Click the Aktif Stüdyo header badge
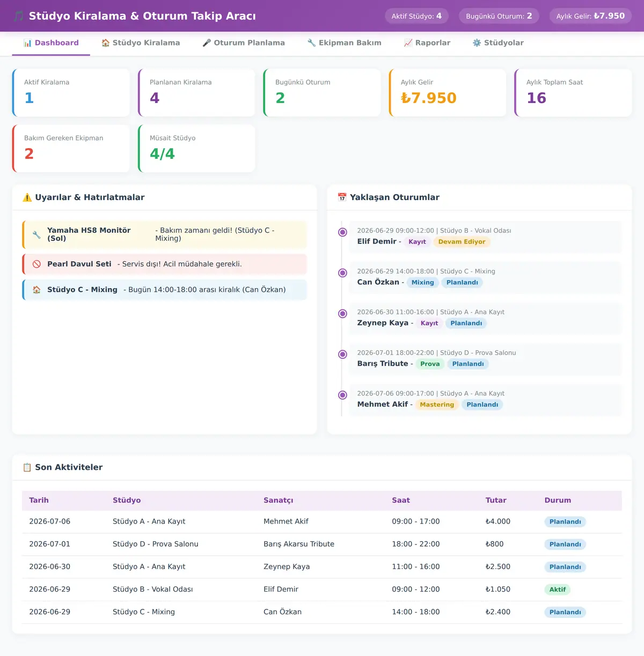This screenshot has width=644, height=656. [x=416, y=16]
